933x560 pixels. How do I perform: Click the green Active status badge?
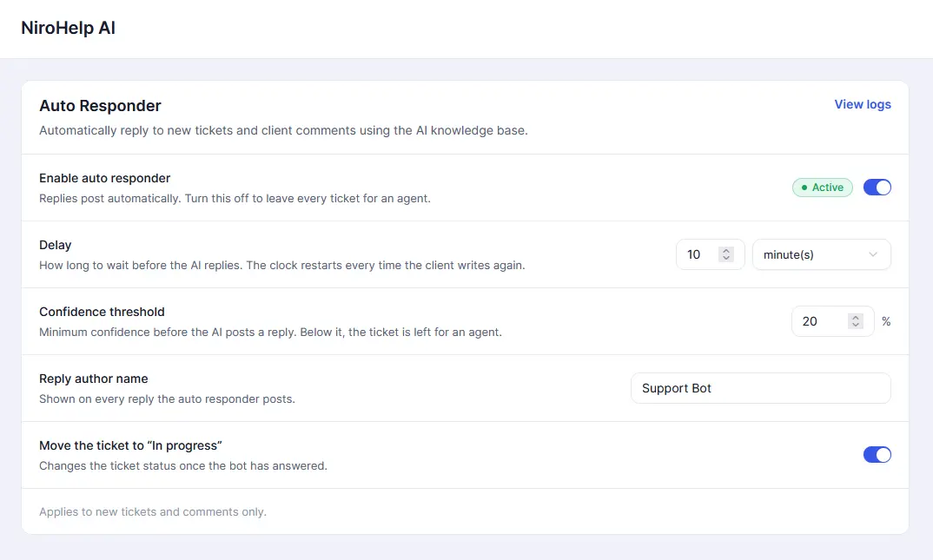[x=823, y=188]
